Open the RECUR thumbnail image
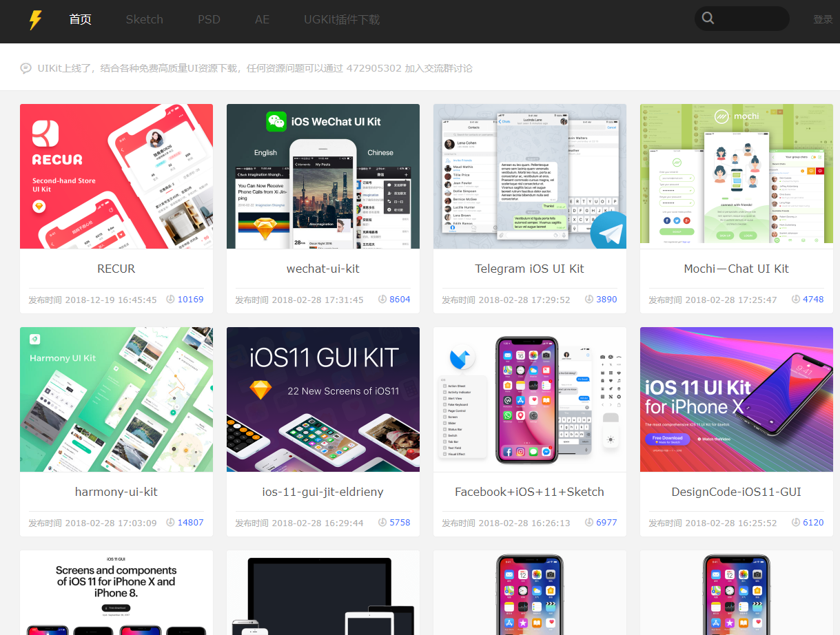Screen dimensions: 840x635 point(116,176)
